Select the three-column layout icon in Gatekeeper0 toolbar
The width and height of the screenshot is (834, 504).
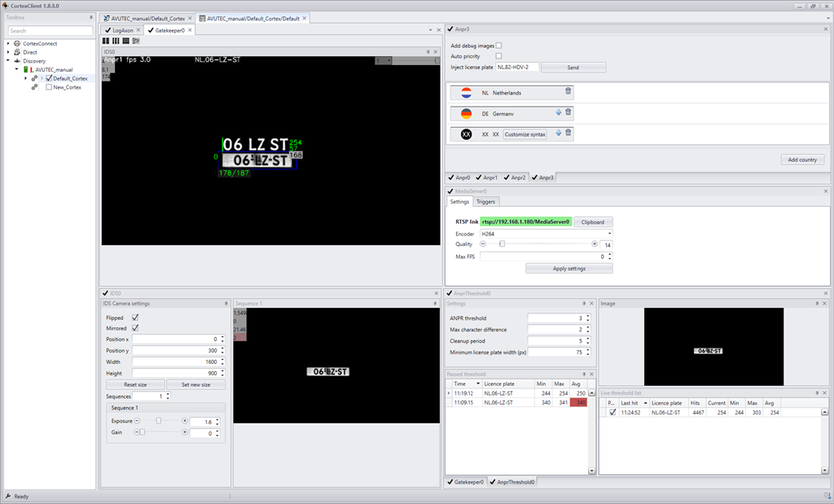[116, 41]
